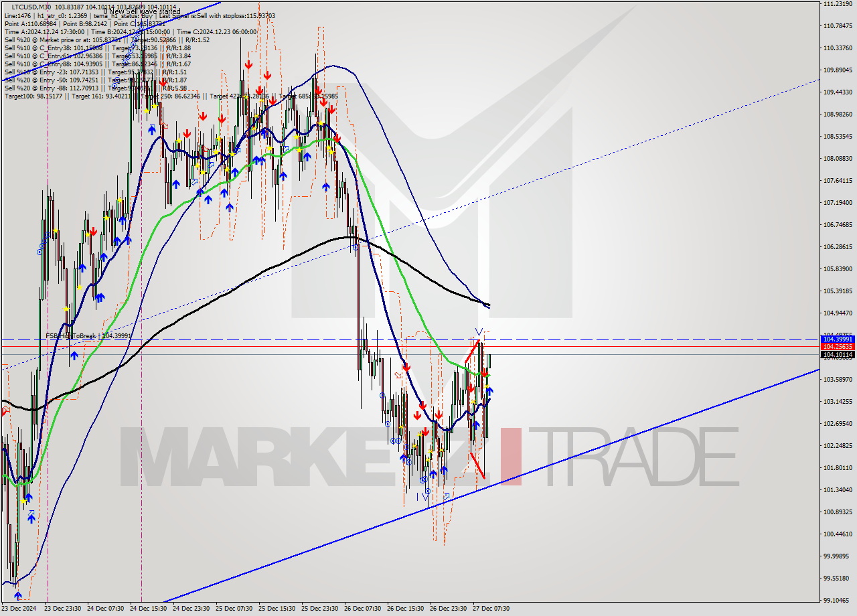This screenshot has width=857, height=616.
Task: Select 'Sell %10 @ Entry -23' line
Action: 96,72
